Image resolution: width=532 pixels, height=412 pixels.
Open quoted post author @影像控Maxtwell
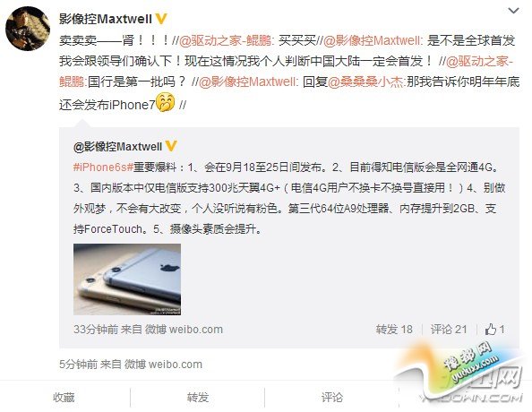[117, 147]
